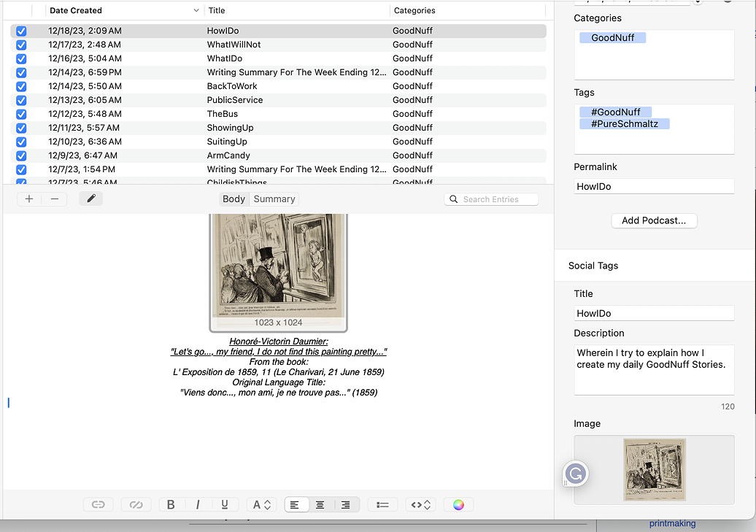756x532 pixels.
Task: Switch to the Body tab
Action: (234, 198)
